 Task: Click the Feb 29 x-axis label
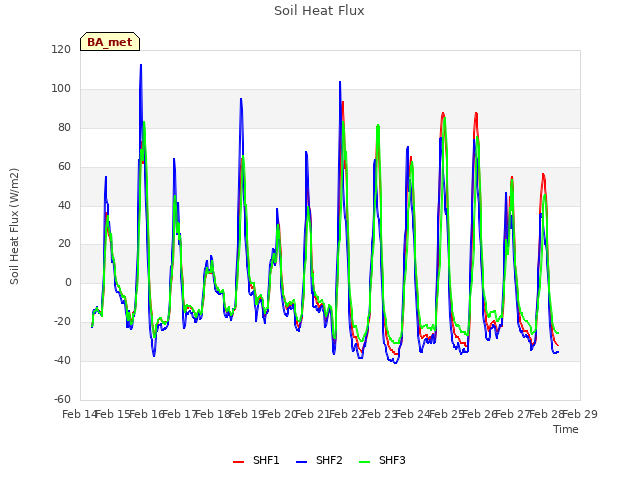(580, 414)
